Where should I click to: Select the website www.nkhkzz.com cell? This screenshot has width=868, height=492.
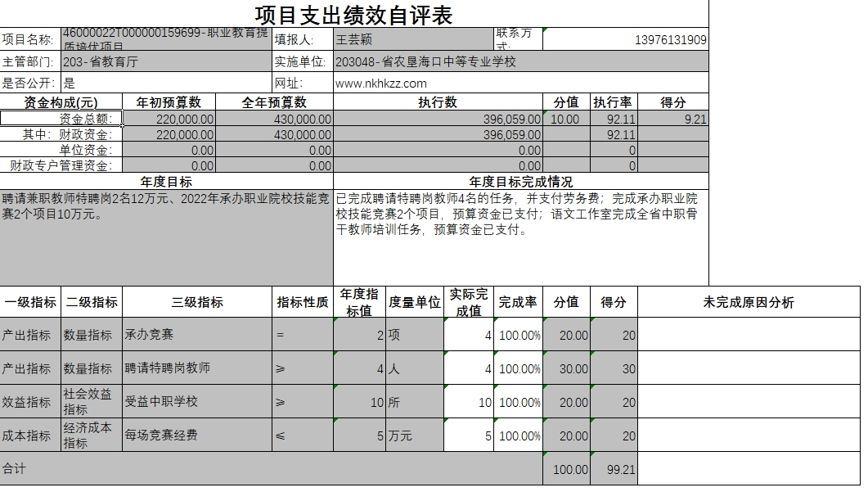coord(521,84)
